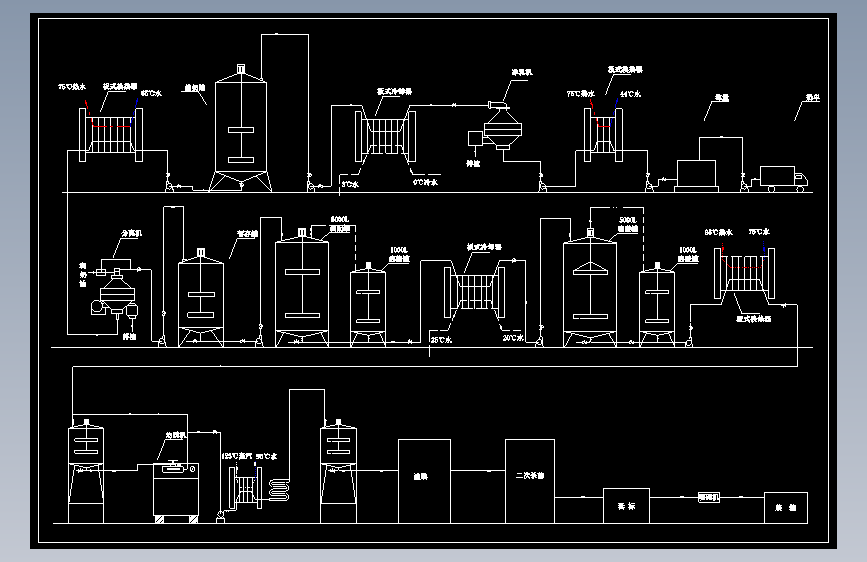Screen dimensions: 867x562
Task: Select the 95℃热水 label
Action: click(718, 232)
